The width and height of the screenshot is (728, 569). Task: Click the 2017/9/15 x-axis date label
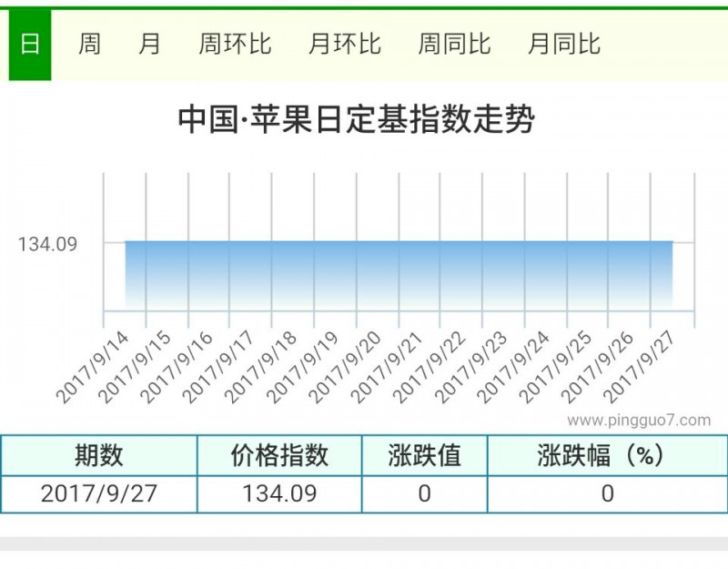tap(135, 367)
